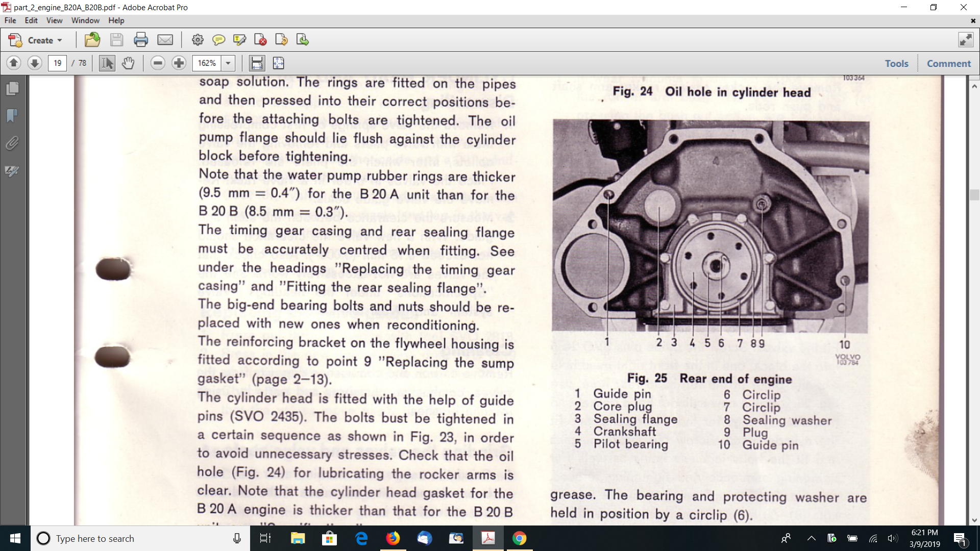
Task: Go to next page arrow
Action: tap(35, 63)
